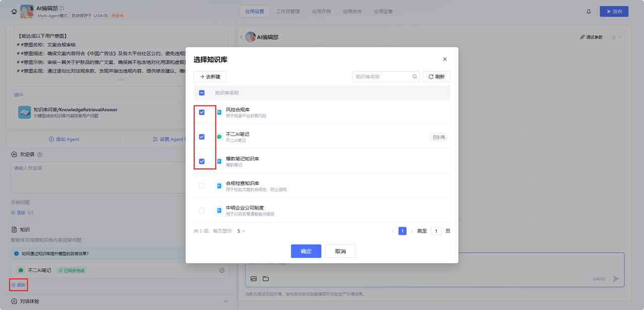Screen dimensions: 644x310
Task: Open the notification bell
Action: point(589,12)
